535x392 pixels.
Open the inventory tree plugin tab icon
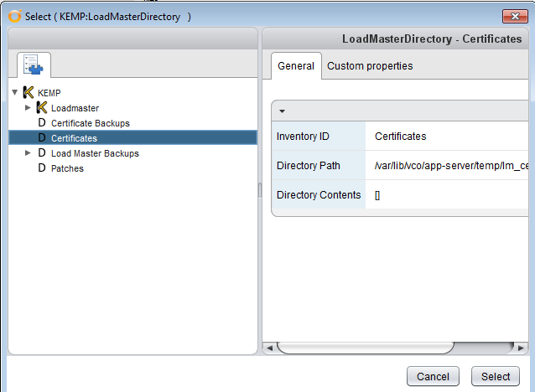(34, 64)
